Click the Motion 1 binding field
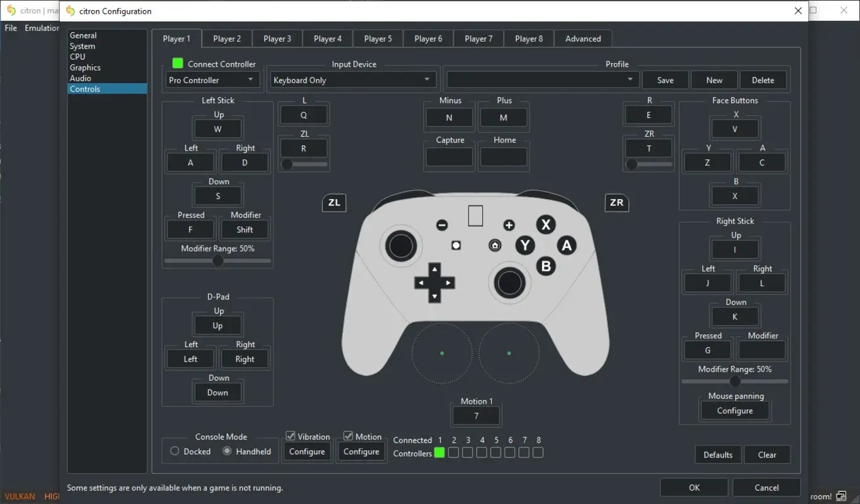 (x=476, y=415)
